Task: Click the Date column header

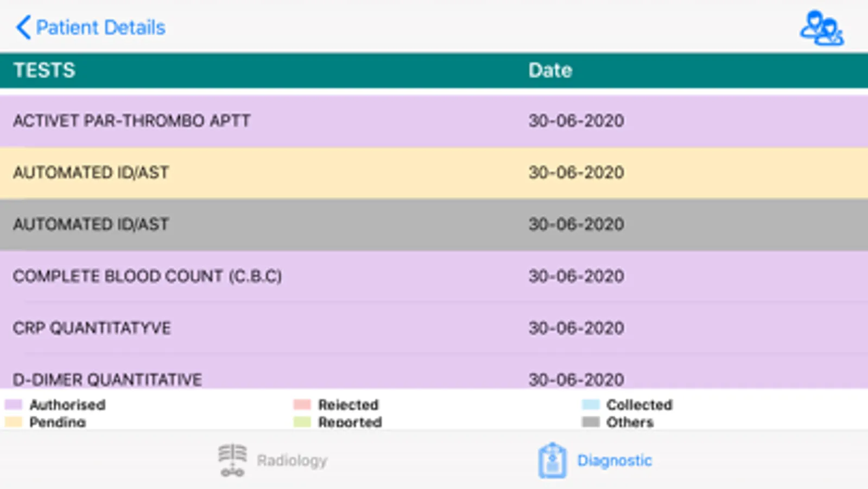Action: tap(550, 71)
